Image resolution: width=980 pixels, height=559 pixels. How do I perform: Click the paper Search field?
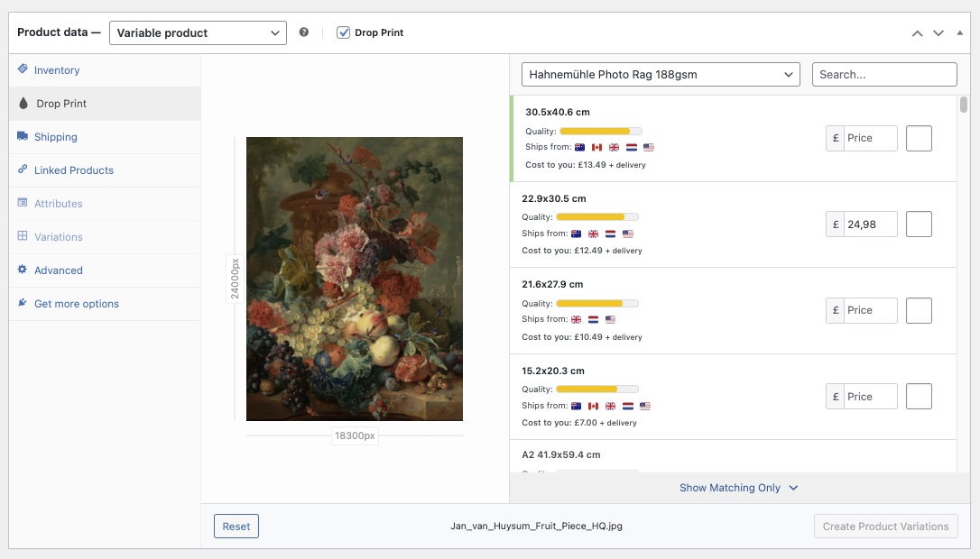(884, 74)
